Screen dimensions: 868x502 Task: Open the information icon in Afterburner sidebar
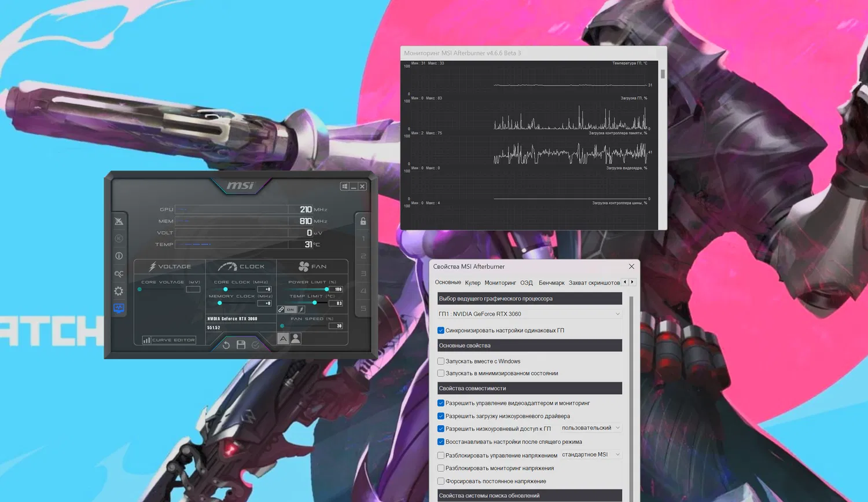click(119, 256)
